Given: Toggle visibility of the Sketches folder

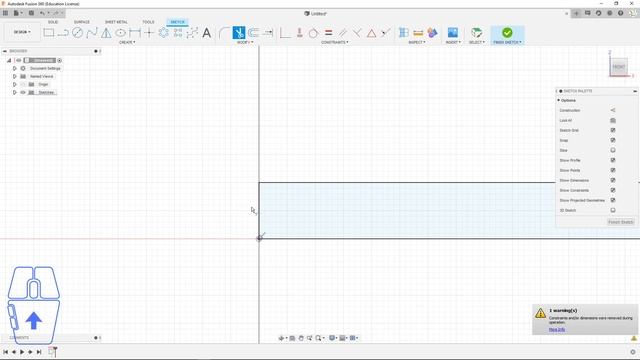Looking at the screenshot, I should (x=23, y=92).
